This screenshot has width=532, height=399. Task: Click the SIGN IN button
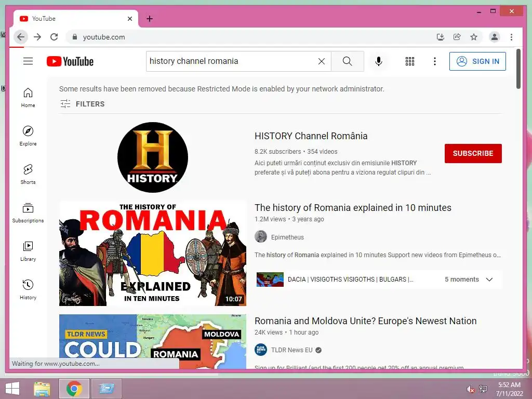click(477, 61)
